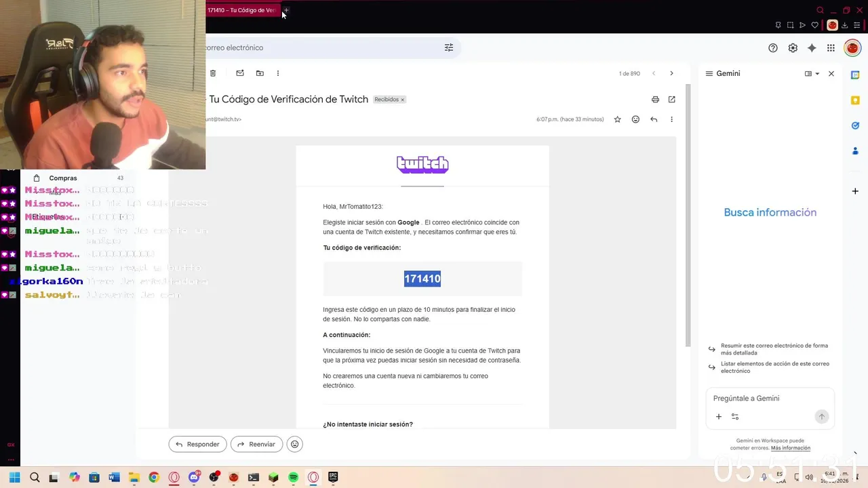This screenshot has width=868, height=488.
Task: Select the summarize email in detail suggestion
Action: coord(769,349)
